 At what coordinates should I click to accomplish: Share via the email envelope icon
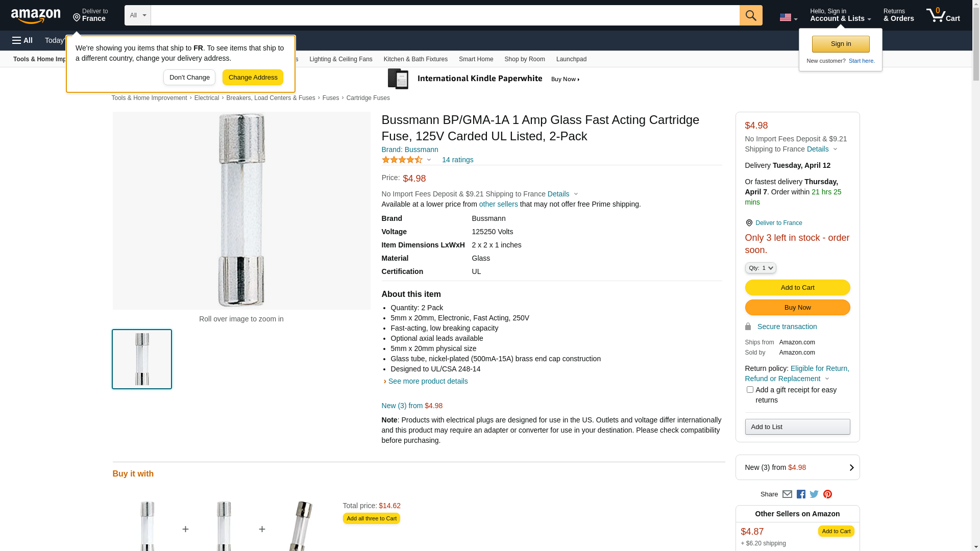tap(787, 494)
